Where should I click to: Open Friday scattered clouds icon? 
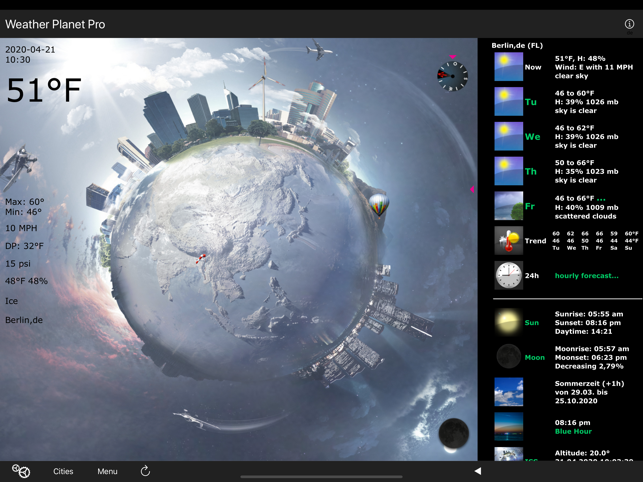[508, 206]
